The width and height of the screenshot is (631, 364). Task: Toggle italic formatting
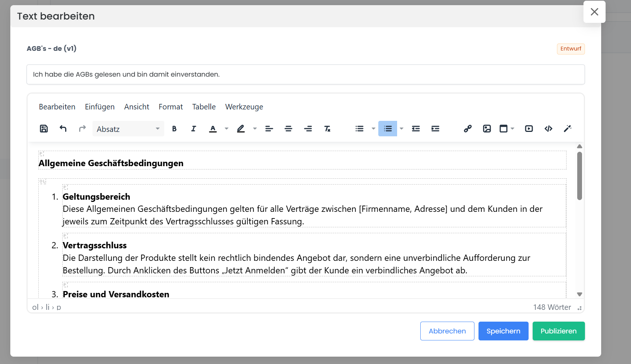(193, 129)
